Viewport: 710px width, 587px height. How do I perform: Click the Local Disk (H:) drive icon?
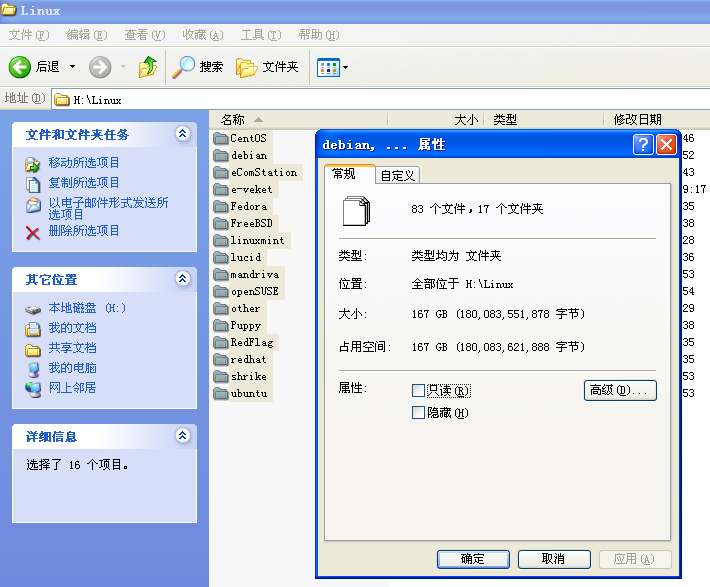pos(34,308)
